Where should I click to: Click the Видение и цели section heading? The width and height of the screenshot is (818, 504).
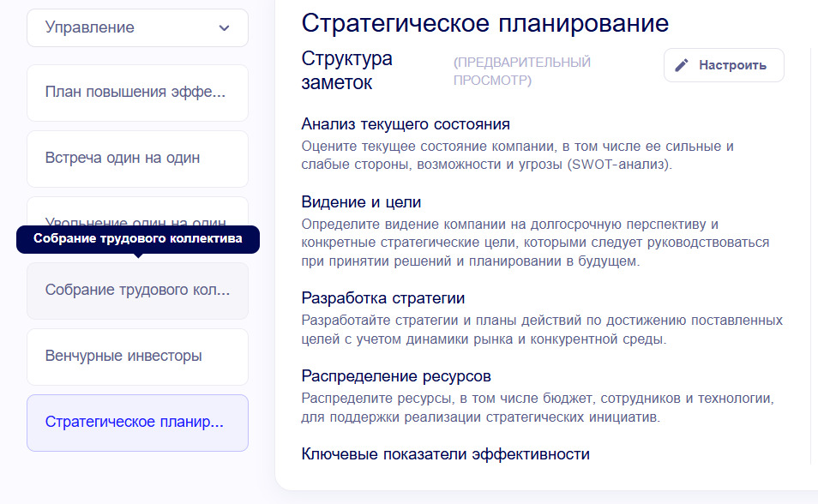(361, 202)
